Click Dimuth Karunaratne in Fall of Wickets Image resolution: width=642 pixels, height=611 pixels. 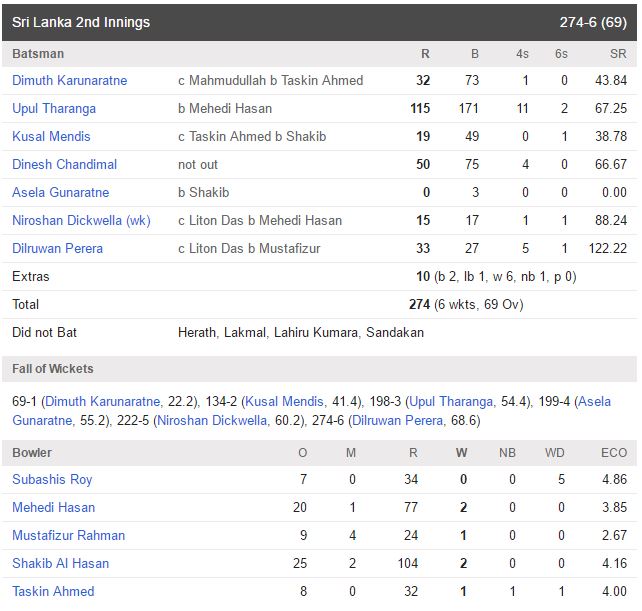[x=107, y=401]
